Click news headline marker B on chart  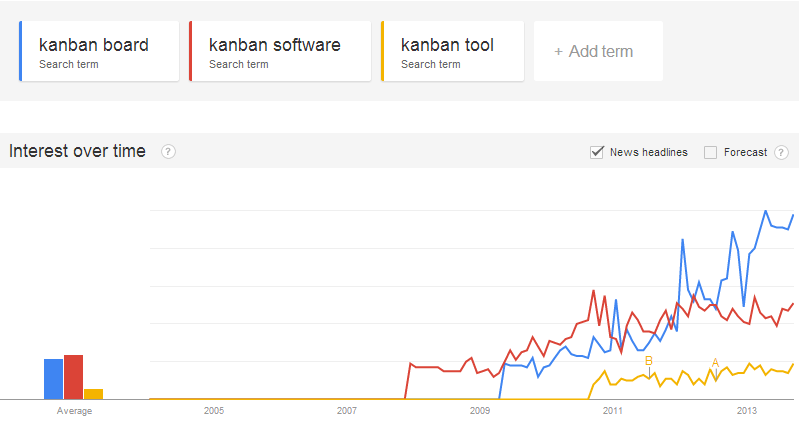[649, 361]
